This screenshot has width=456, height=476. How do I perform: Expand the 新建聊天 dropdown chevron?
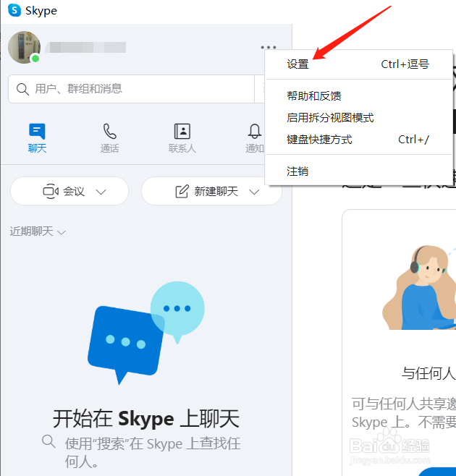[254, 192]
